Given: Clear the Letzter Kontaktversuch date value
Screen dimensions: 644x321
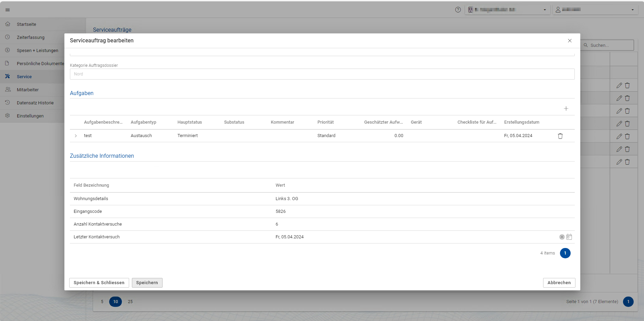Looking at the screenshot, I should coord(562,237).
